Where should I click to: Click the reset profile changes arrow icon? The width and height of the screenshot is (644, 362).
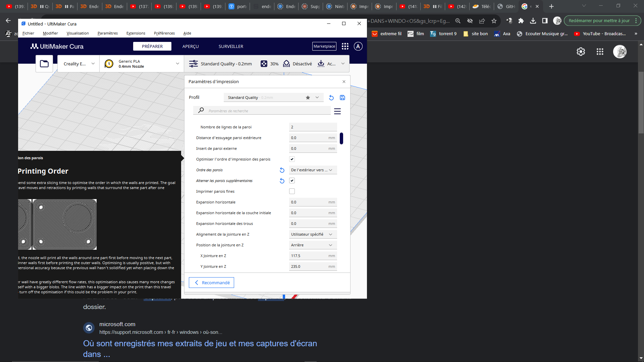[331, 98]
